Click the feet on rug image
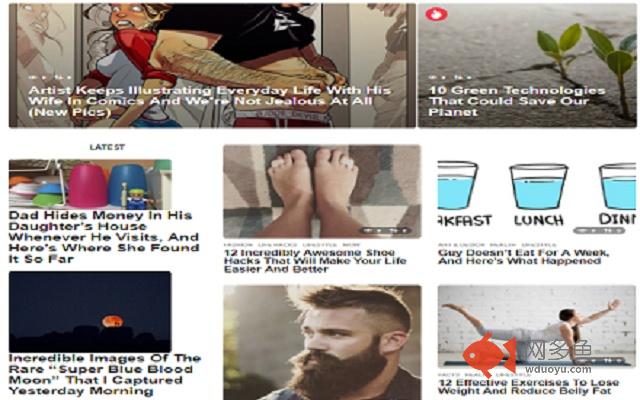This screenshot has width=640, height=400. point(322,191)
